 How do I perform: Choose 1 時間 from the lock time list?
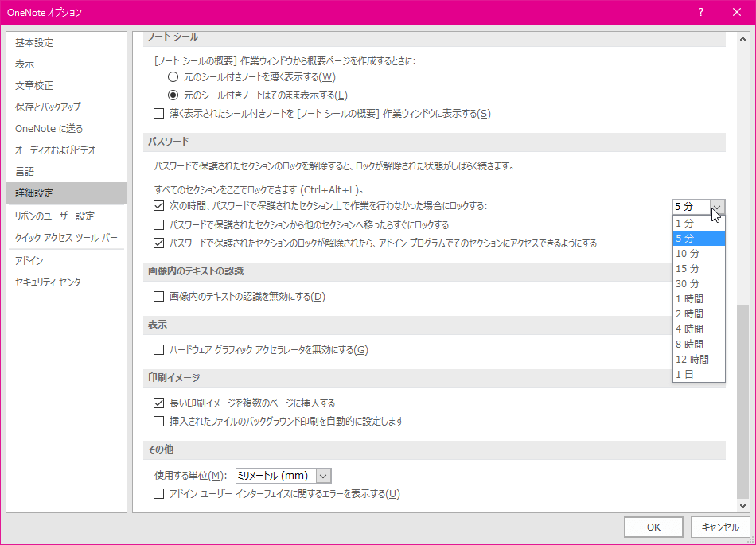[x=699, y=299]
